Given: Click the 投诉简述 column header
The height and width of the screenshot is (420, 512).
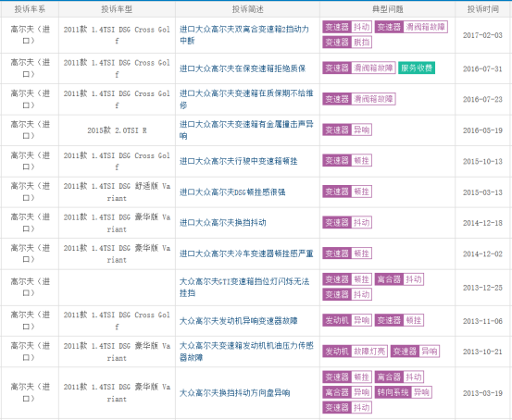Looking at the screenshot, I should [247, 9].
